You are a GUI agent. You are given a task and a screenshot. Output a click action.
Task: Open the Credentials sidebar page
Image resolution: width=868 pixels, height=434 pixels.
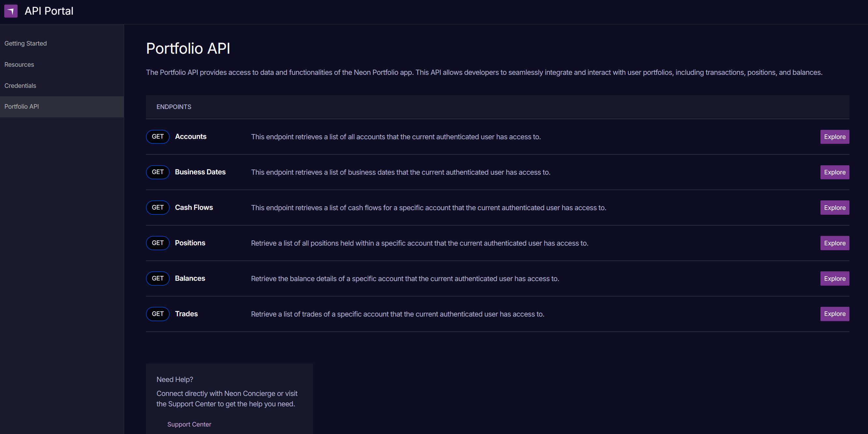20,86
